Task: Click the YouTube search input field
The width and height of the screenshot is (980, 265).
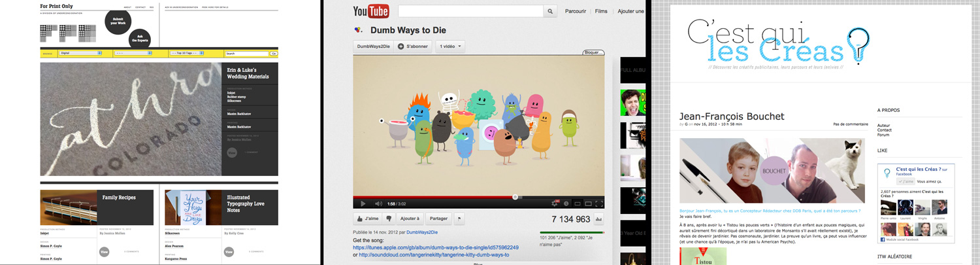Action: tap(470, 11)
